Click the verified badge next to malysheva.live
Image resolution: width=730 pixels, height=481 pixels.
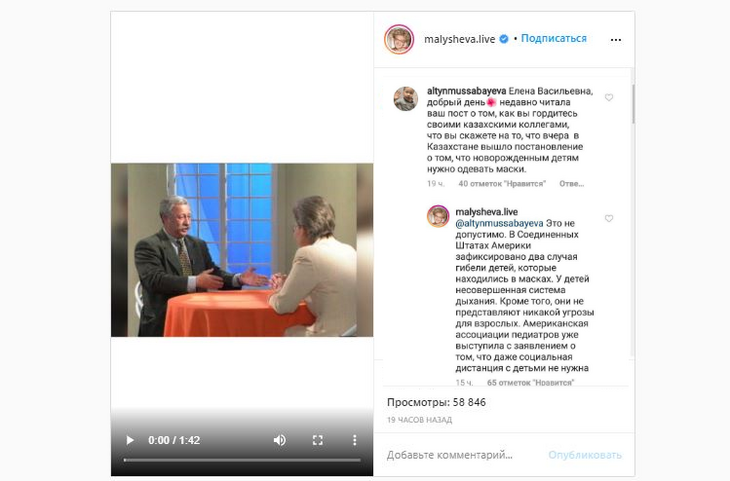tap(504, 39)
